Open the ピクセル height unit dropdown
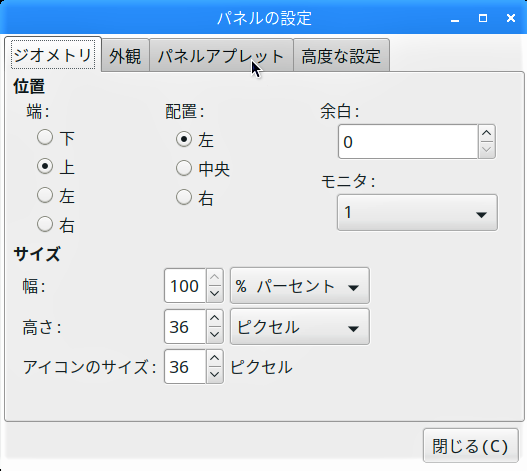Screen dimensions: 527x471 299,327
